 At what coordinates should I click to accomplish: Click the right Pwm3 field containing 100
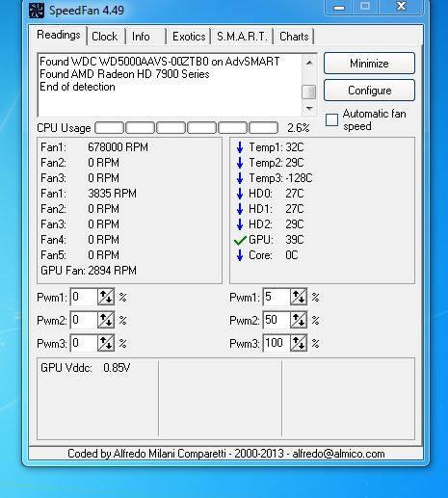click(277, 343)
